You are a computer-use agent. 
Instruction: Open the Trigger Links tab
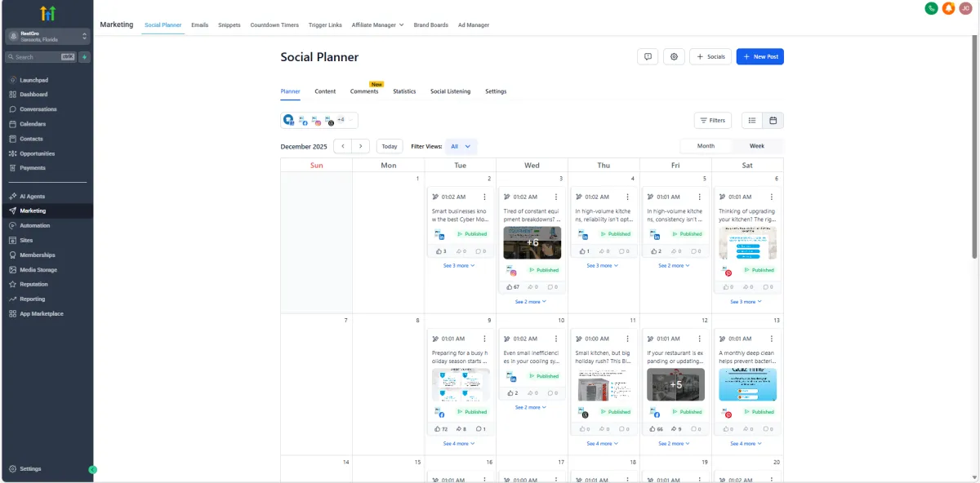[x=325, y=25]
